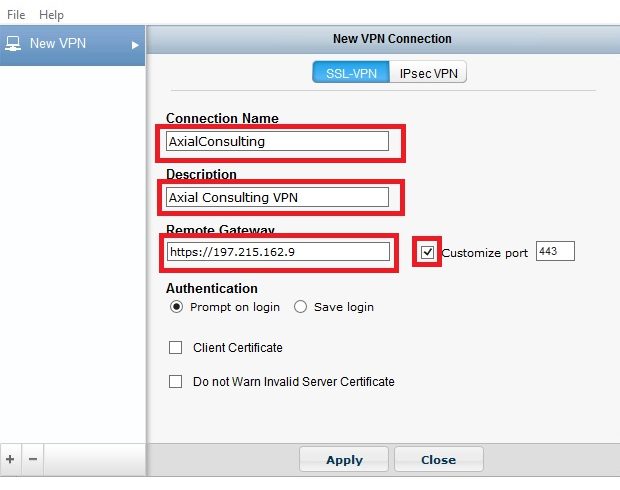Switch to the SSL-VPN tab
Screen dimensions: 620x490
(x=351, y=73)
